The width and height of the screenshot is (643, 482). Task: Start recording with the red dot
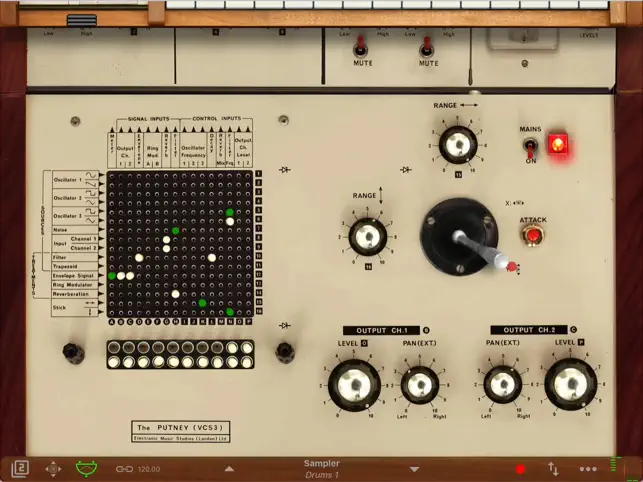point(520,469)
